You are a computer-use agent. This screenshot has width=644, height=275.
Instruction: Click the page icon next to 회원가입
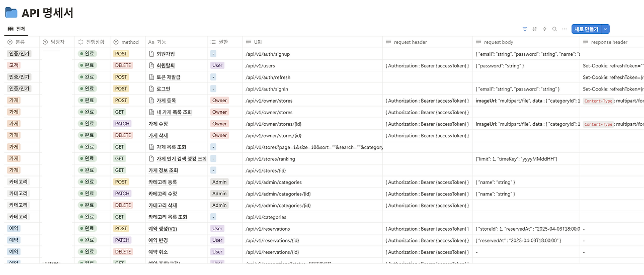(x=151, y=54)
